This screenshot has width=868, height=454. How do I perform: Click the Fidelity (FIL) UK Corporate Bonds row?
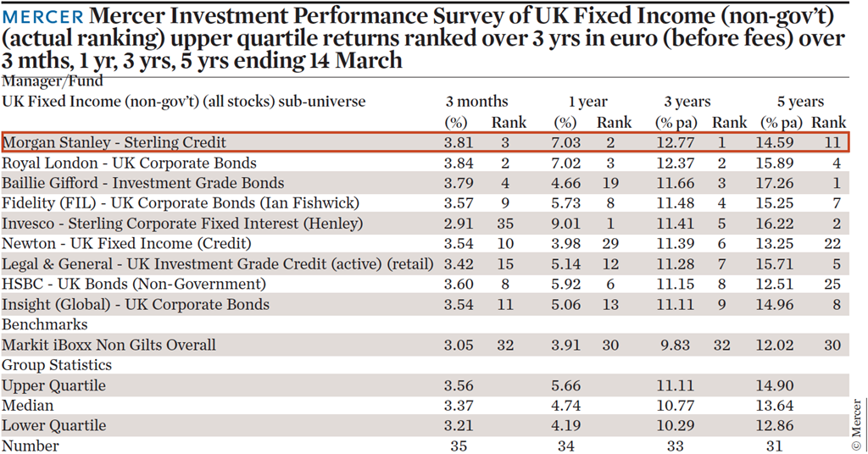pyautogui.click(x=426, y=203)
